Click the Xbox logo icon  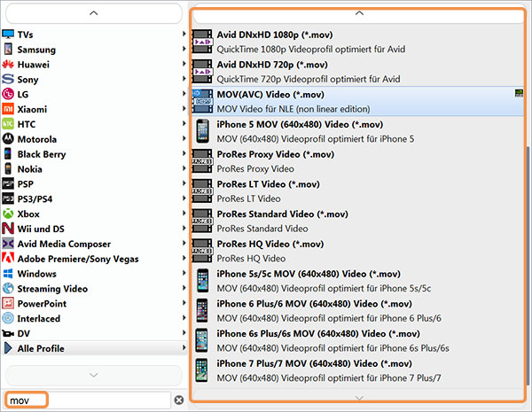[x=8, y=214]
